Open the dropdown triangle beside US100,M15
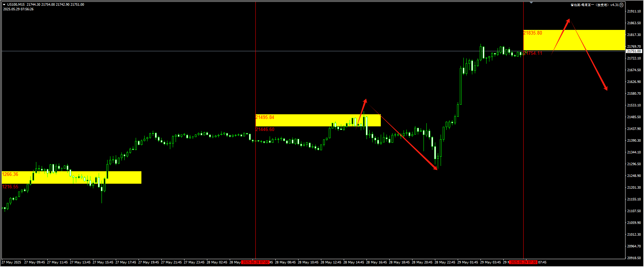The image size is (644, 267). (4, 5)
